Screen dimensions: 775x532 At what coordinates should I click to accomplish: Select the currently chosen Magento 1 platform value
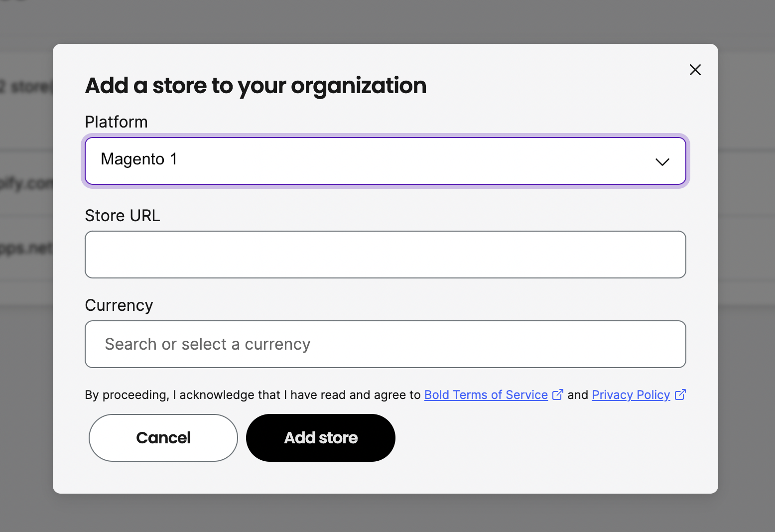tap(139, 159)
